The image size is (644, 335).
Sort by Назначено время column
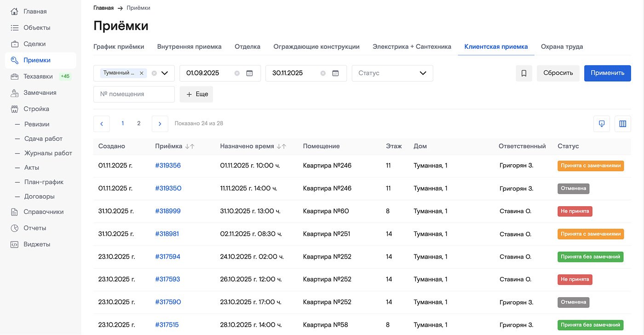[281, 146]
